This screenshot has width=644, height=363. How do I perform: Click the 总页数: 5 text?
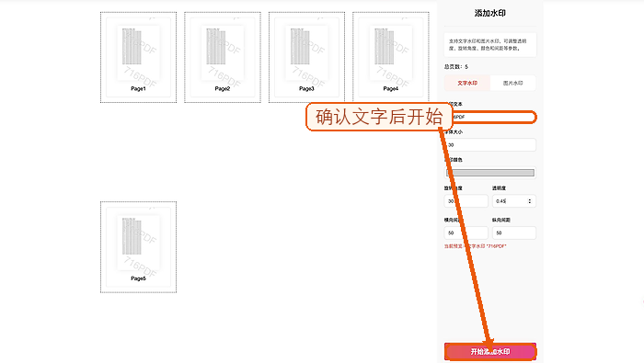coord(456,66)
